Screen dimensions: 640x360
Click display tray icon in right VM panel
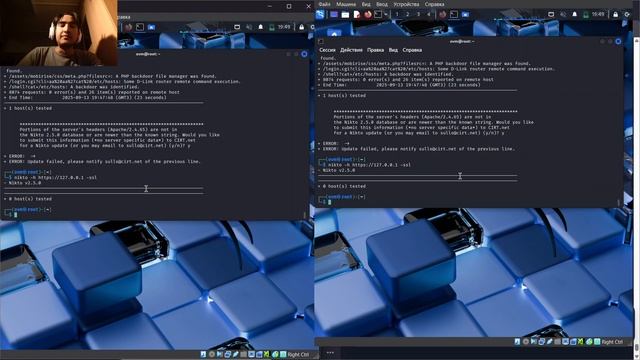551,14
